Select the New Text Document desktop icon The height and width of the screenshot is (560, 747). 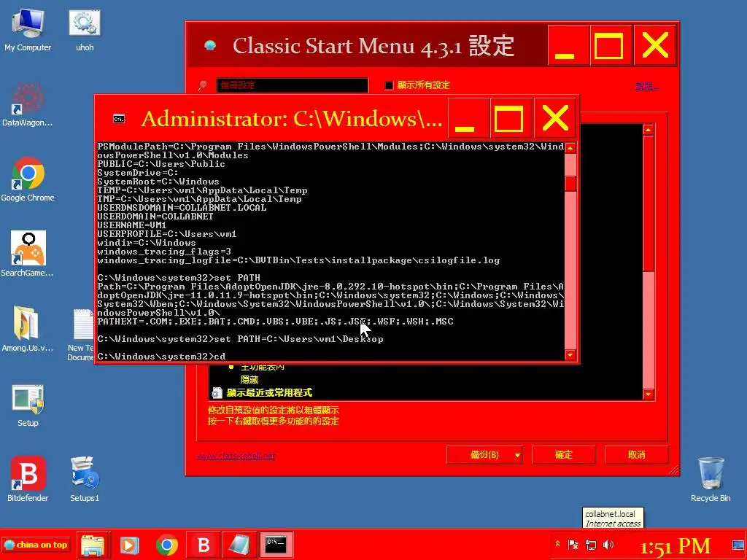click(81, 335)
